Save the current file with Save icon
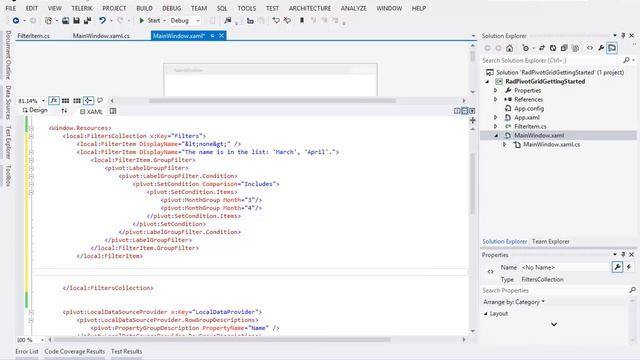 (x=76, y=20)
